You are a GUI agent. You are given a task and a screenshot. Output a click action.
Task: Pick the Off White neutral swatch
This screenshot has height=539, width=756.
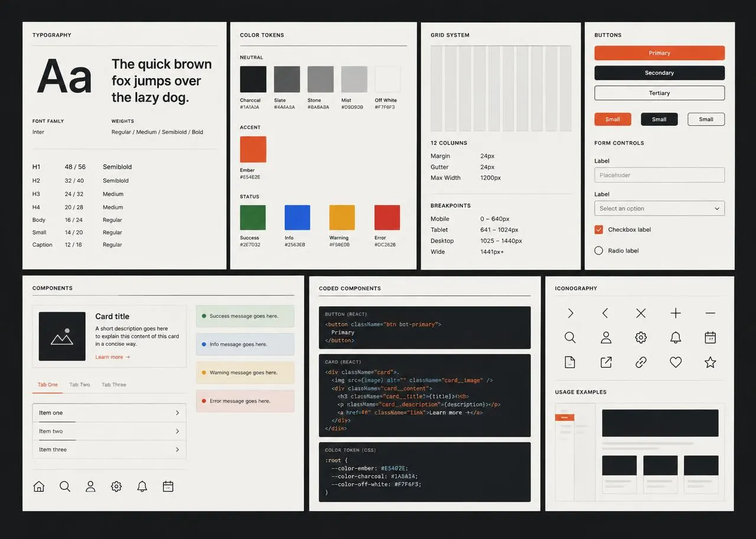[388, 79]
